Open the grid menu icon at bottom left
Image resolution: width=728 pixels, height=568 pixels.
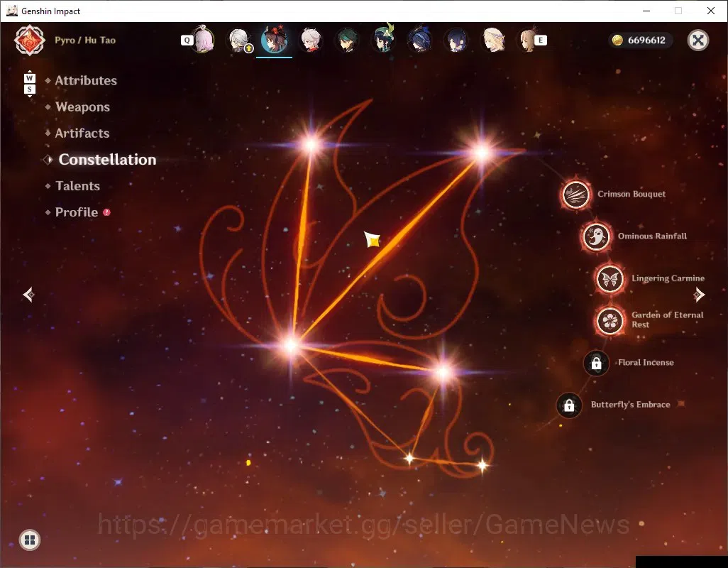coord(30,540)
